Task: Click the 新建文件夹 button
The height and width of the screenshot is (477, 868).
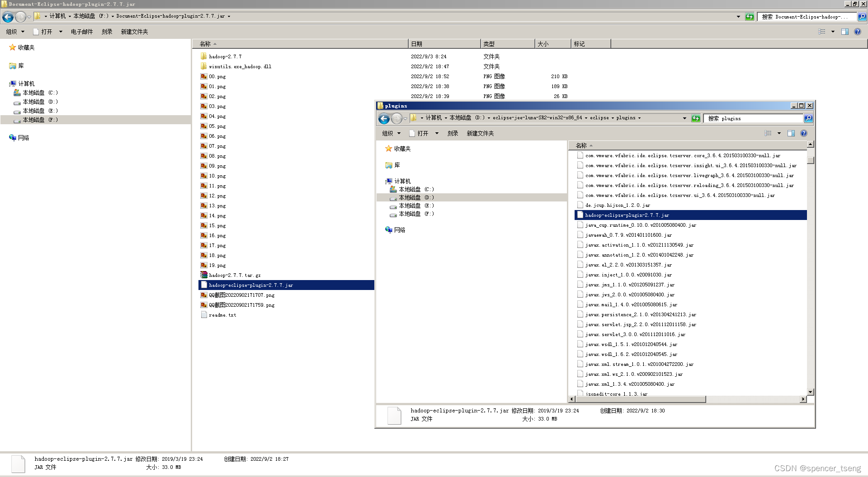Action: pyautogui.click(x=134, y=32)
